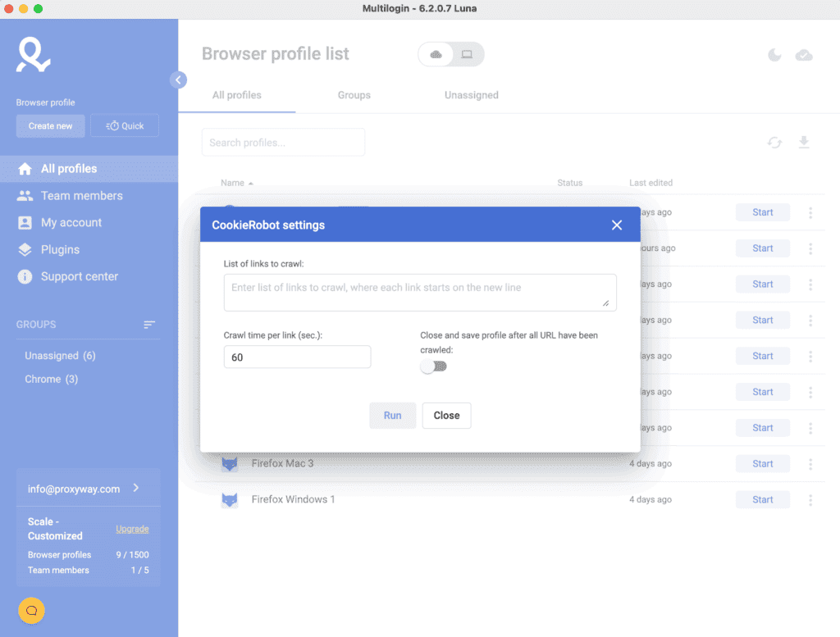Click the list of links to crawl field
The height and width of the screenshot is (637, 840).
pyautogui.click(x=420, y=292)
